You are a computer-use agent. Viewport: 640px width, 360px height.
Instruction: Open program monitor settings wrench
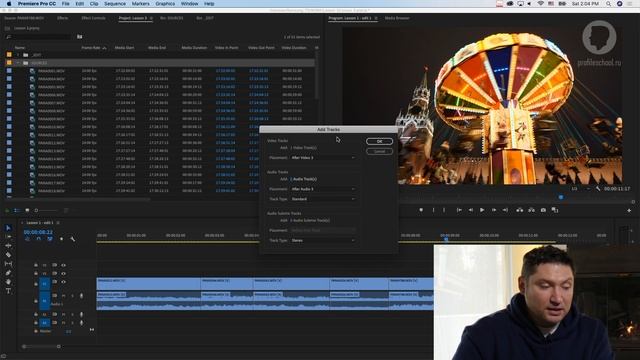tap(598, 189)
